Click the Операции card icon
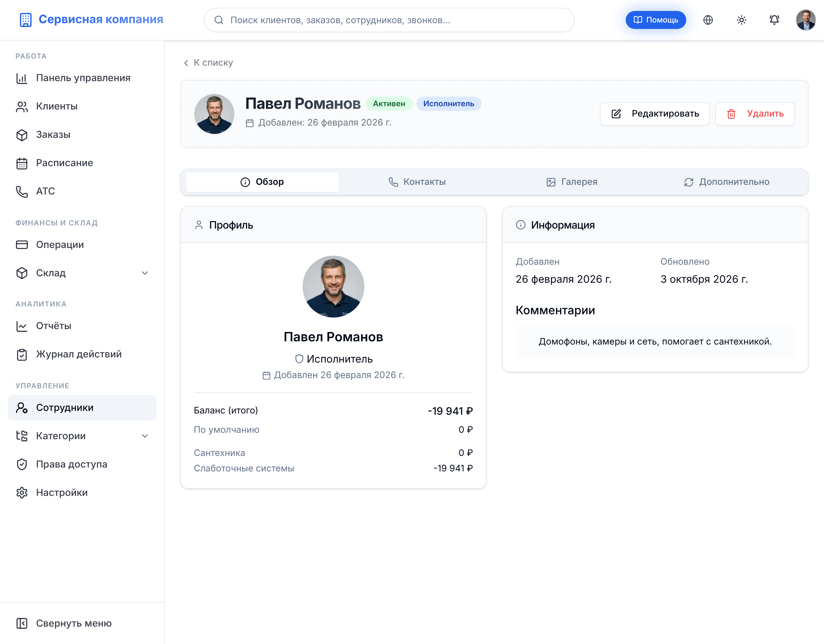Viewport: 824px width, 644px height. coord(22,245)
